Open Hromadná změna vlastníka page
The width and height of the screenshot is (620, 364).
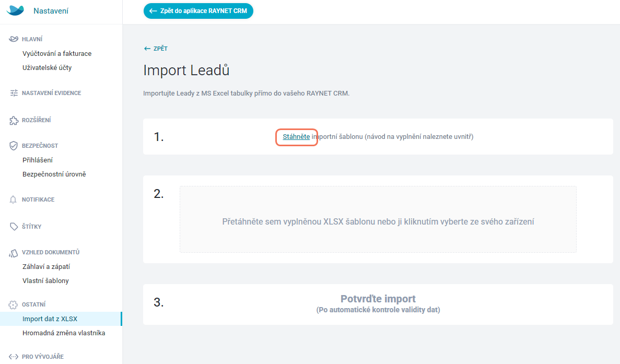[64, 333]
